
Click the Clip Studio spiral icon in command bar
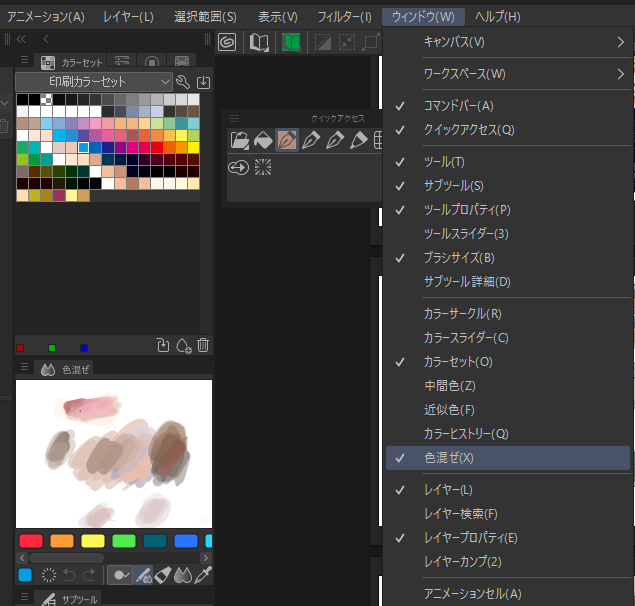pyautogui.click(x=229, y=42)
